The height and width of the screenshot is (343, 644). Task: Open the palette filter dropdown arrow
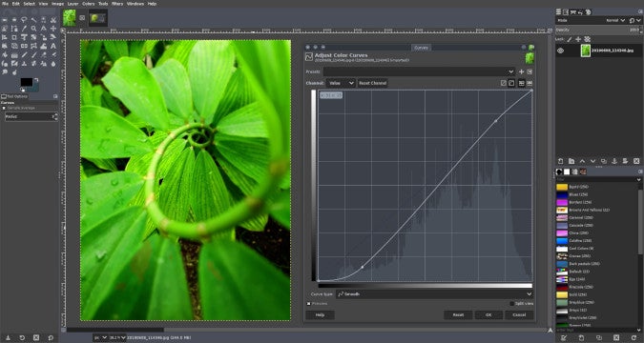pyautogui.click(x=639, y=180)
